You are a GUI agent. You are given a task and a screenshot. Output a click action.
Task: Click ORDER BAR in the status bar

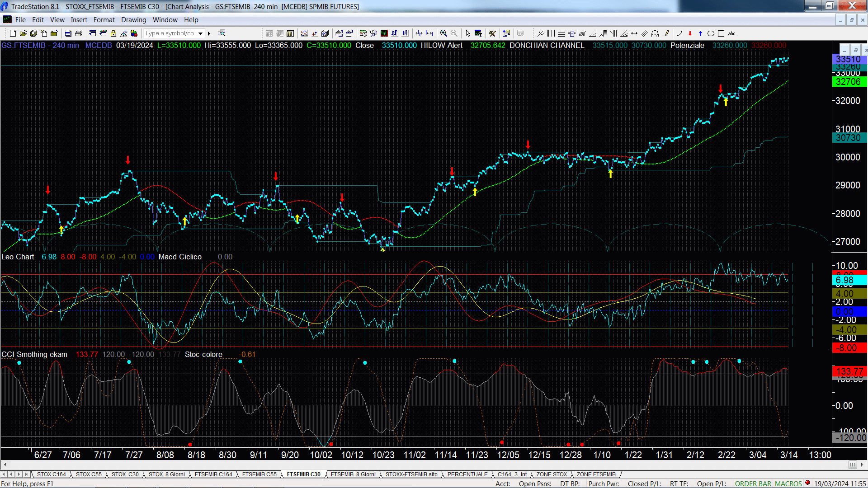(753, 483)
